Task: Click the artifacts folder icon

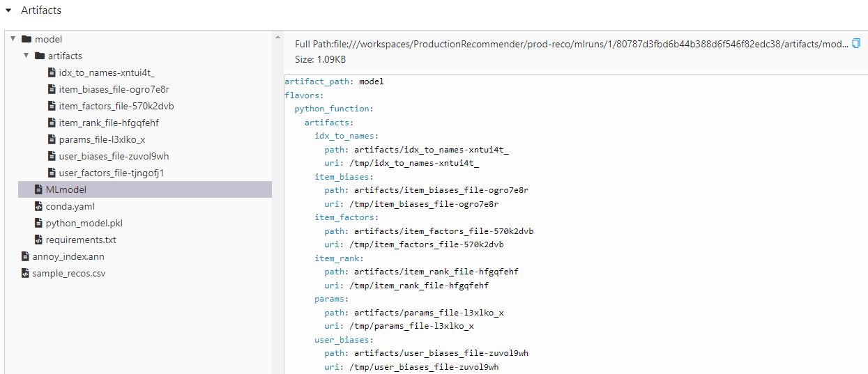Action: tap(39, 56)
